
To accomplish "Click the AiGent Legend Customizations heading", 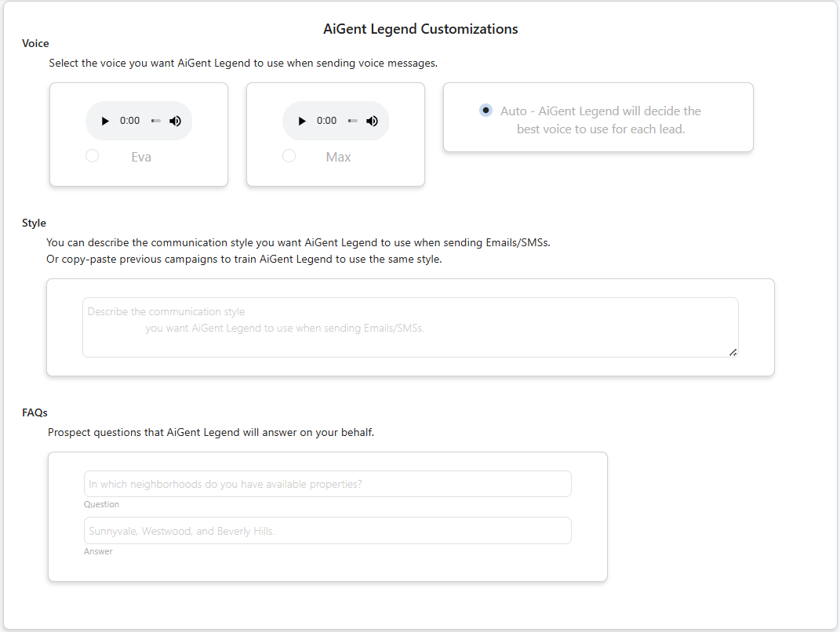I will pos(420,29).
